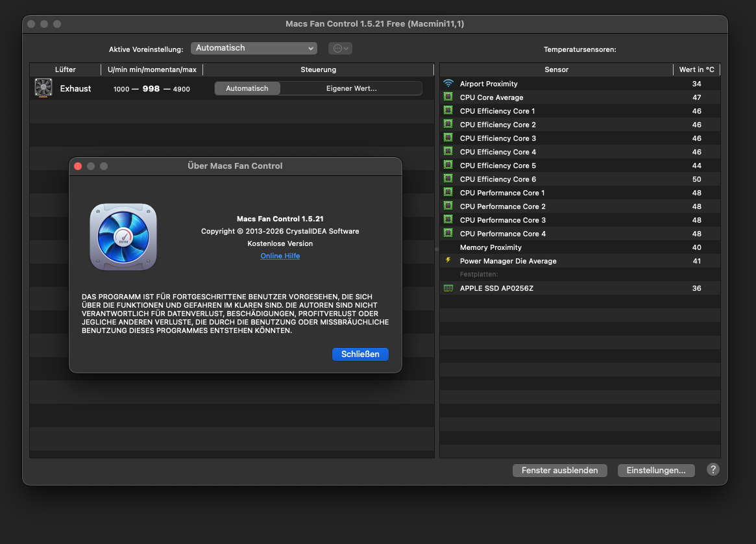756x544 pixels.
Task: Click chip icon for CPU Performance Core 1
Action: click(x=448, y=192)
